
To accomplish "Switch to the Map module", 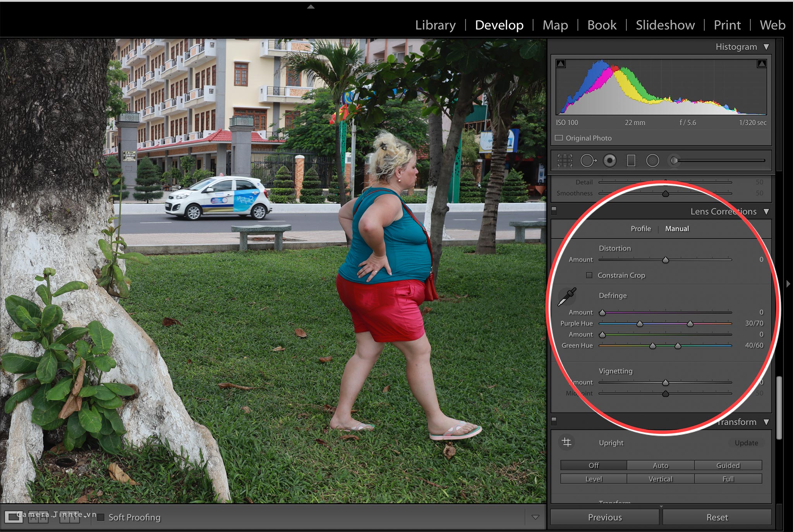I will click(555, 25).
